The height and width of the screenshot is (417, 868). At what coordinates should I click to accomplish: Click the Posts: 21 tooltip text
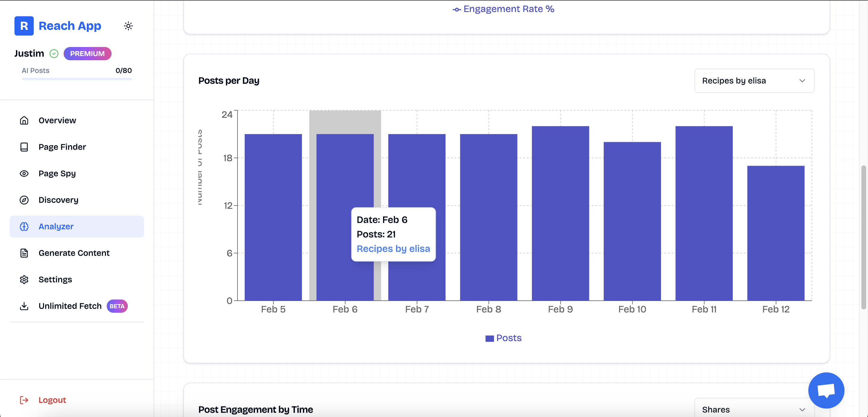pos(376,234)
